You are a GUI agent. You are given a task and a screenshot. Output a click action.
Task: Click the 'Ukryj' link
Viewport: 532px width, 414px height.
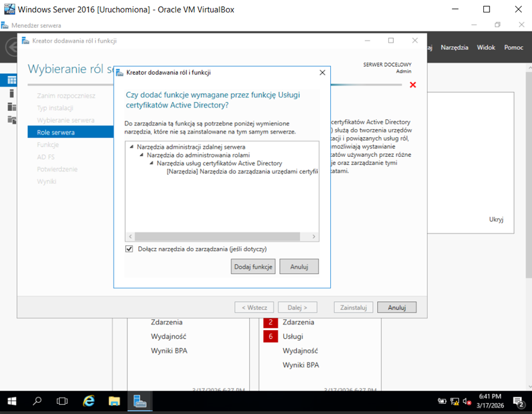496,220
